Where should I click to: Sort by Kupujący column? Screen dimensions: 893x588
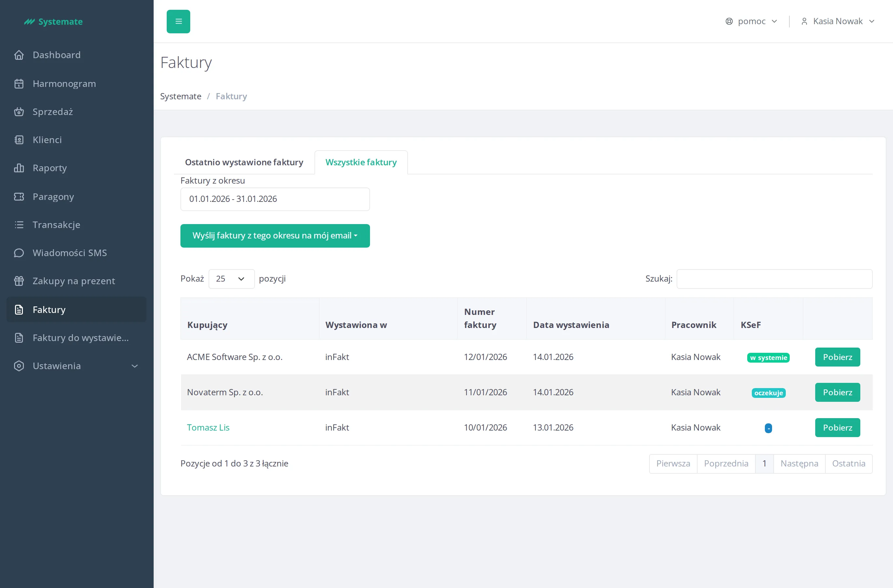click(x=250, y=319)
